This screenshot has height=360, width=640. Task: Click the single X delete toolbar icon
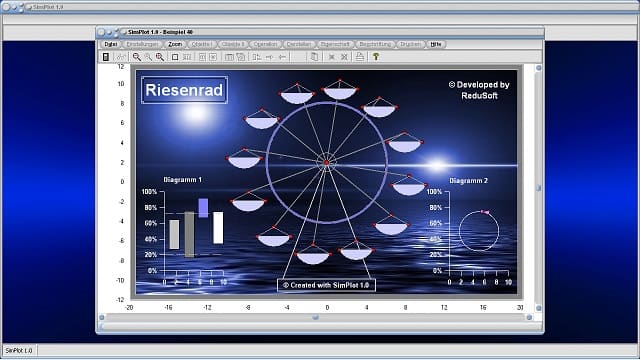331,57
